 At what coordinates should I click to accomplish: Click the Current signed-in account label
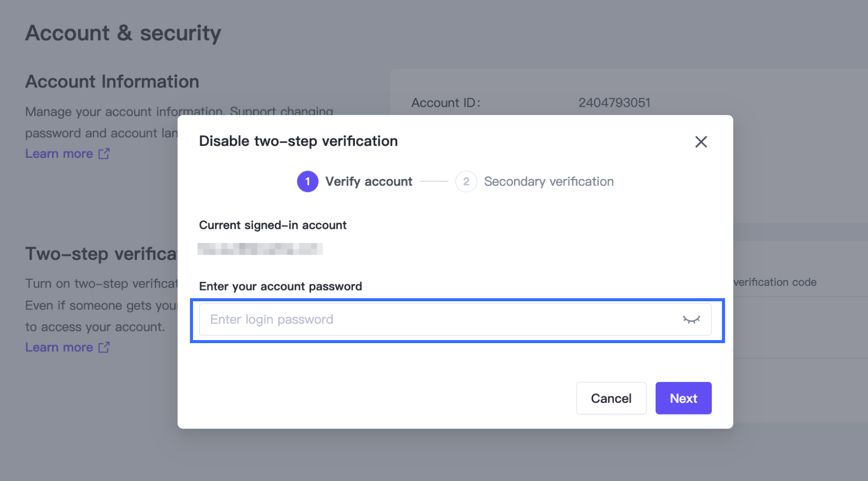tap(273, 225)
